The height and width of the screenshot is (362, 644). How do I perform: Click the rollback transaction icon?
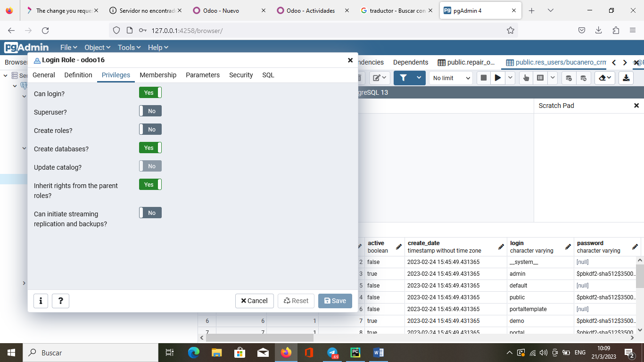[584, 78]
